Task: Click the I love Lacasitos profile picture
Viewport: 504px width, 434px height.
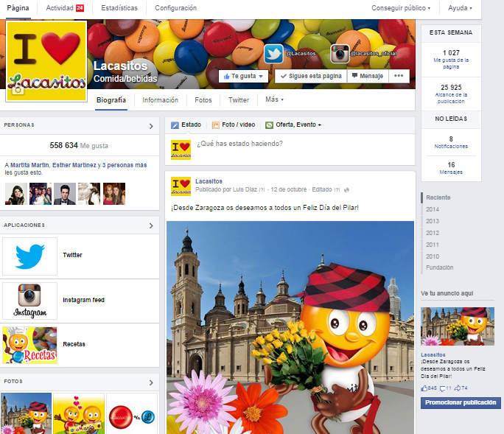Action: pos(46,61)
